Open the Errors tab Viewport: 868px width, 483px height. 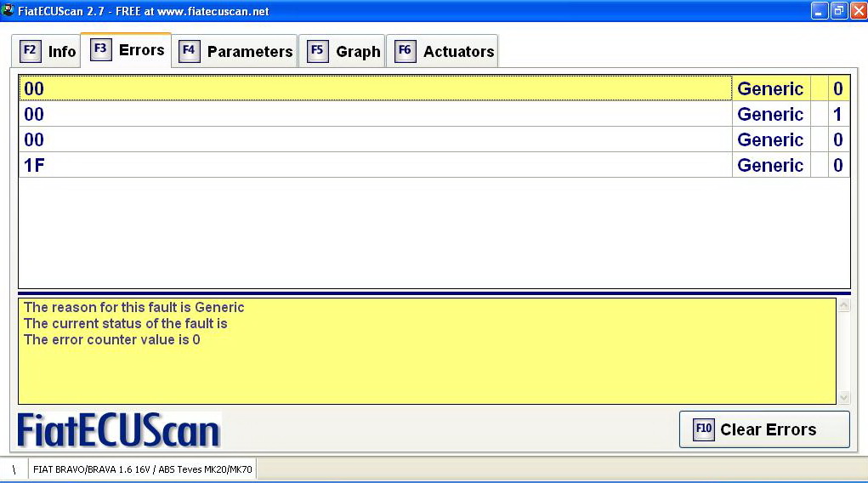tap(126, 50)
